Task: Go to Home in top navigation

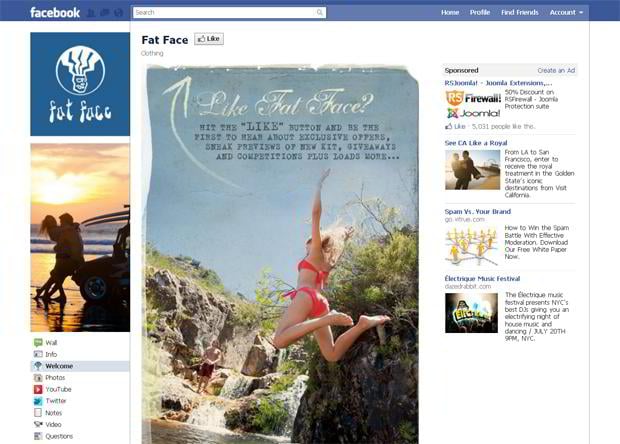Action: coord(450,13)
